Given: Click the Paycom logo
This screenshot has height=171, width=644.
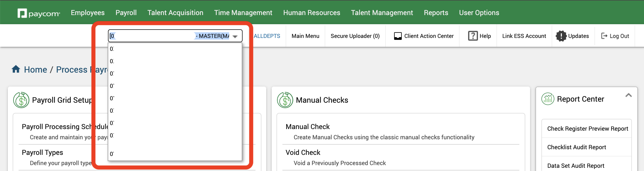Looking at the screenshot, I should [39, 13].
